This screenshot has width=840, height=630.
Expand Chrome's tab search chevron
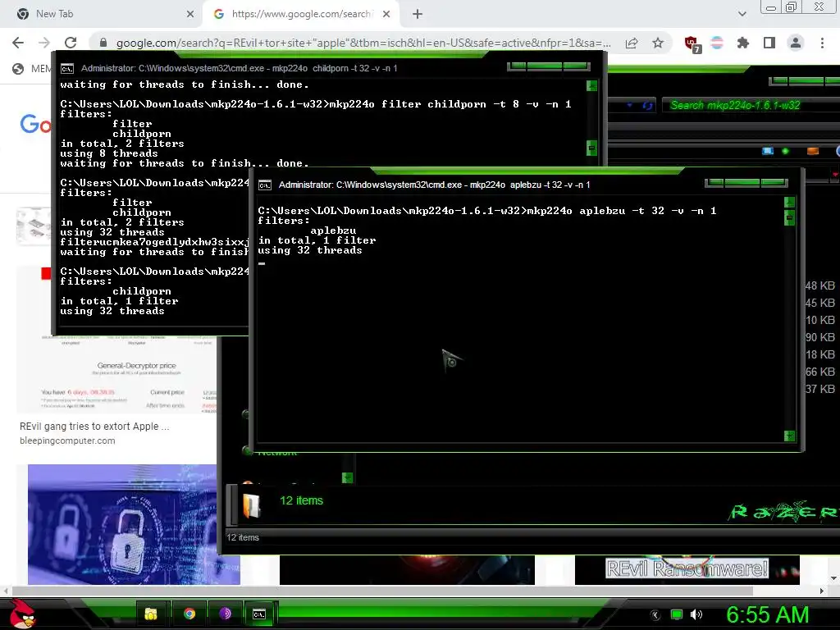click(742, 15)
